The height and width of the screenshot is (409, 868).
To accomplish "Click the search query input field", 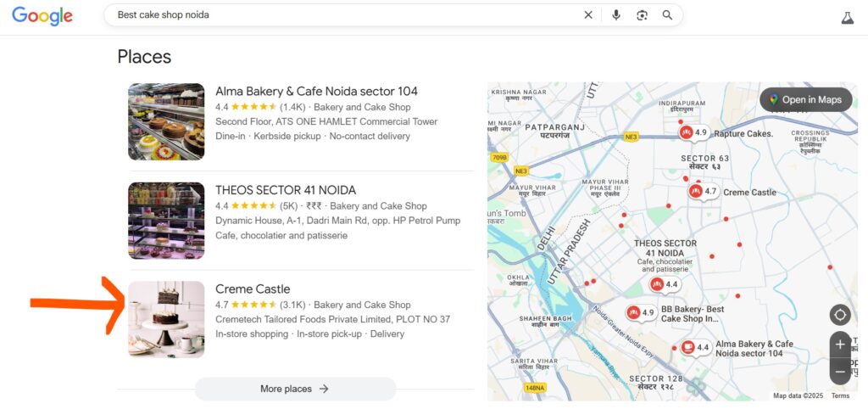I will pos(339,15).
